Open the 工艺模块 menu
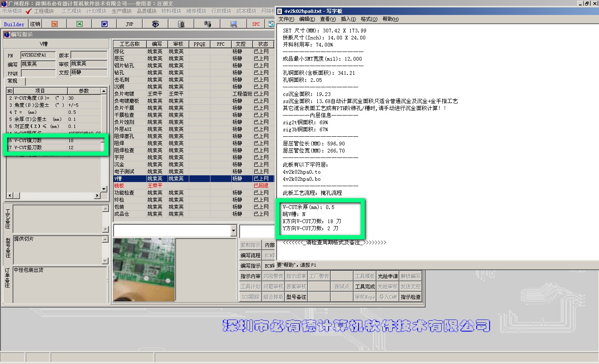The image size is (599, 364). click(72, 11)
